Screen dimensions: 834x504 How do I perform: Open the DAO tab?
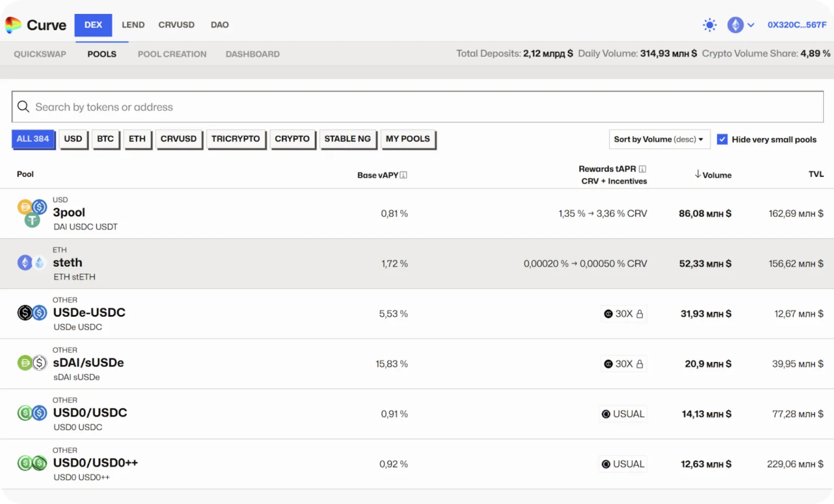pos(219,25)
